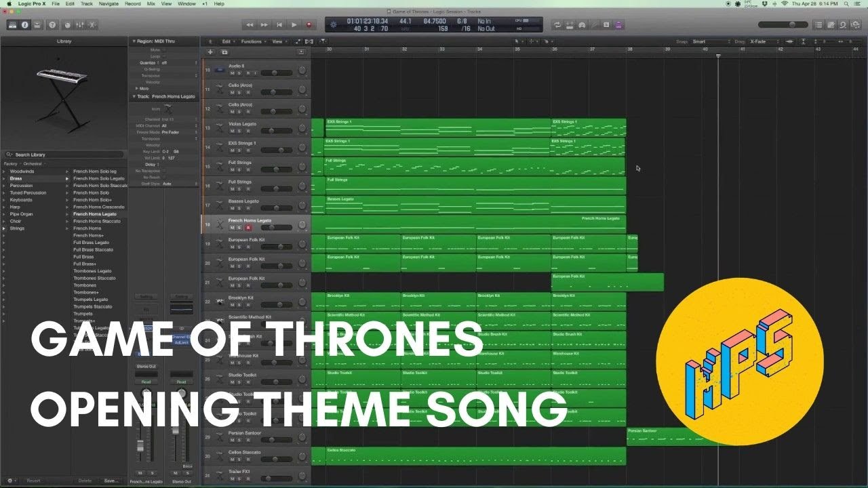Toggle the purple Metronome icon
Viewport: 868px width, 488px height.
618,25
